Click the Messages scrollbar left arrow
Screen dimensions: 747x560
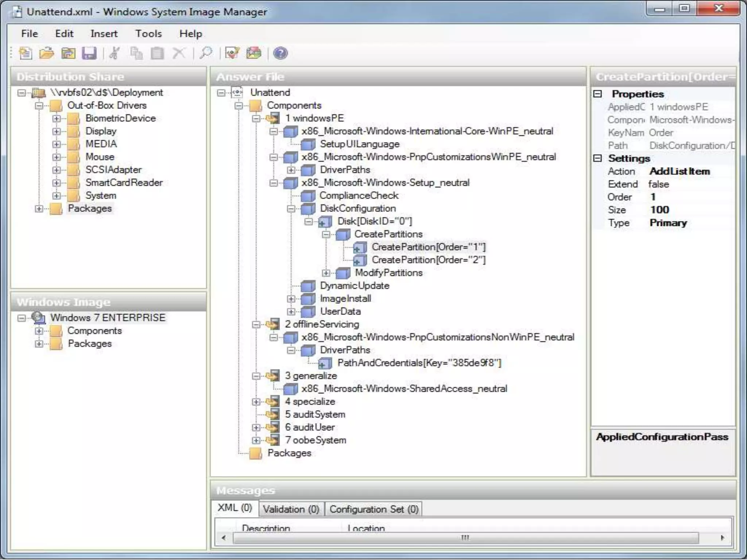(224, 538)
